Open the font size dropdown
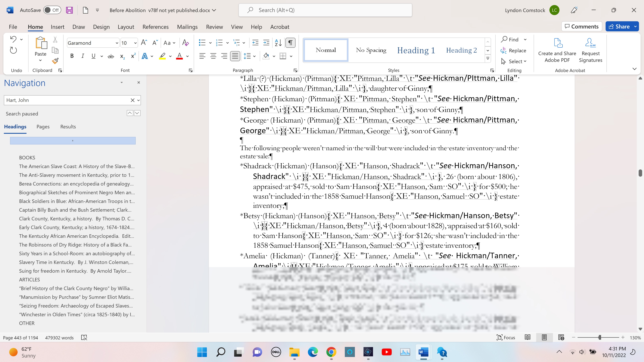Image resolution: width=644 pixels, height=362 pixels. pyautogui.click(x=135, y=43)
